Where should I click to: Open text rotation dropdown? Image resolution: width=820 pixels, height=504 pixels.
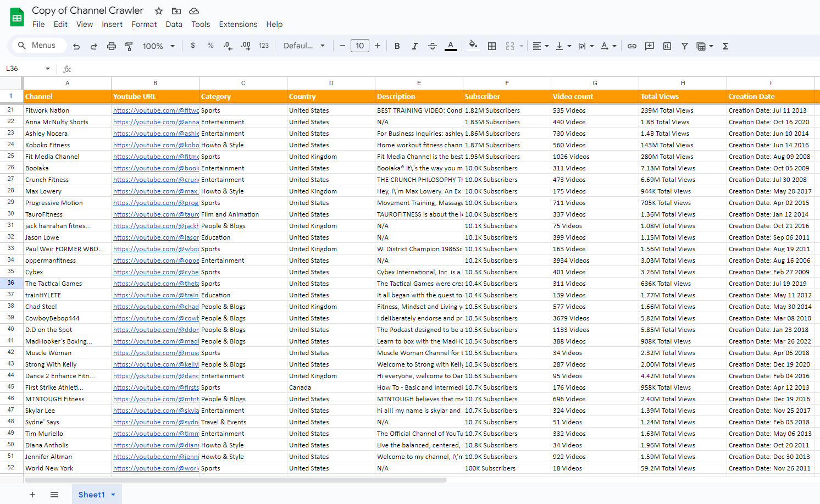[x=608, y=46]
